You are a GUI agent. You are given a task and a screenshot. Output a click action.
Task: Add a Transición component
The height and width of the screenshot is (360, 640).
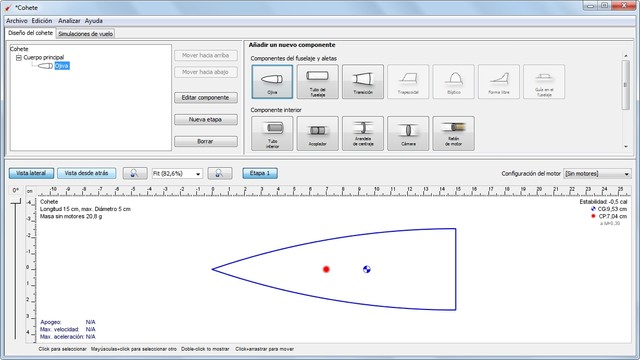point(363,82)
